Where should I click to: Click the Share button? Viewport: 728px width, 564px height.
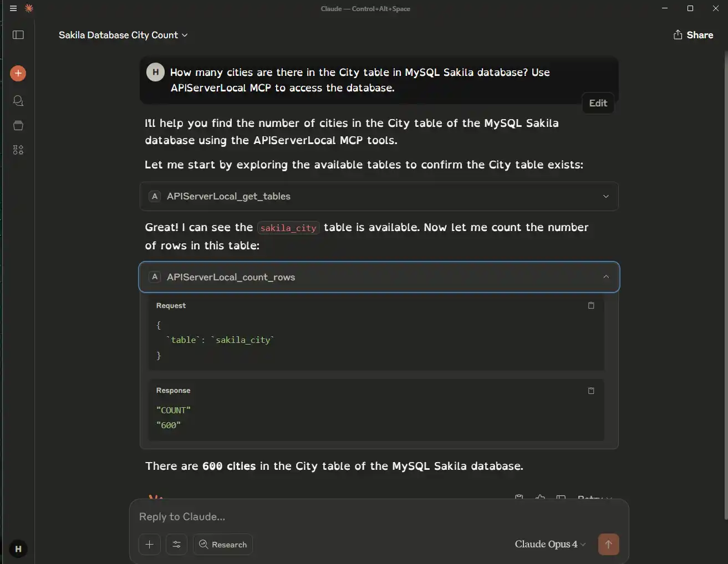(693, 35)
